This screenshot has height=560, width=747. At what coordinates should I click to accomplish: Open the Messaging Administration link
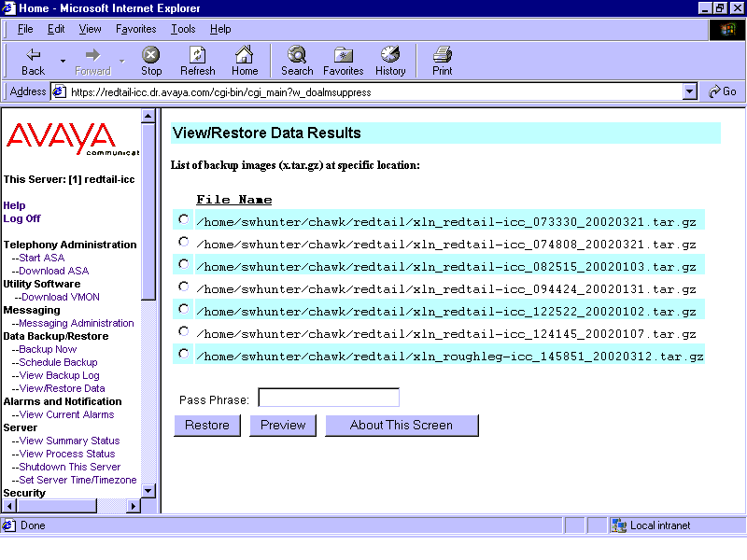(x=77, y=323)
